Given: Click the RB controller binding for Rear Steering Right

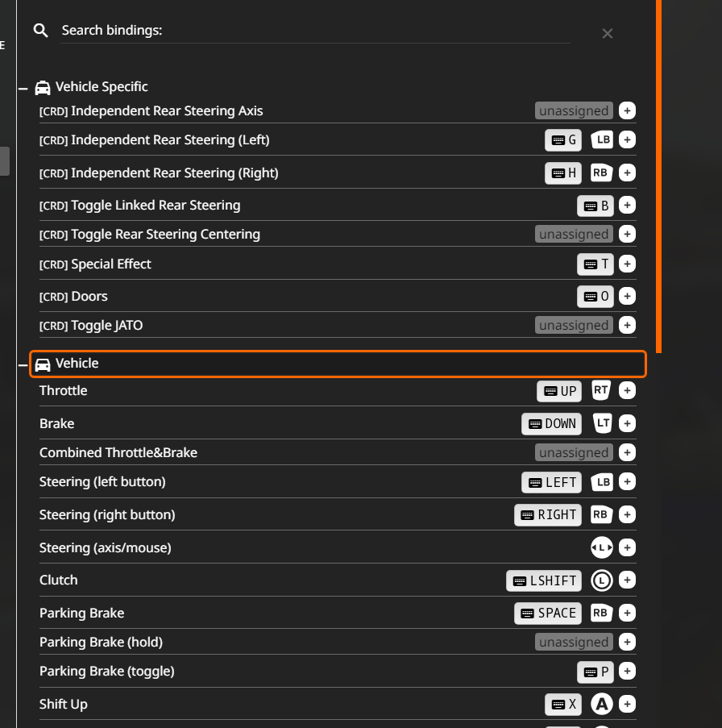Looking at the screenshot, I should [601, 173].
